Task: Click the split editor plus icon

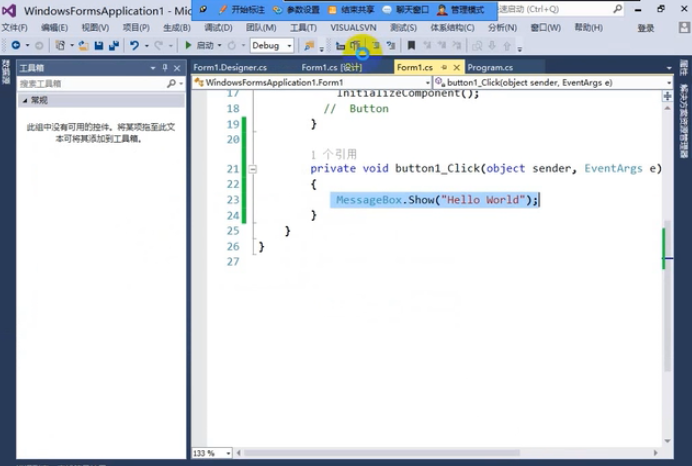Action: (667, 96)
